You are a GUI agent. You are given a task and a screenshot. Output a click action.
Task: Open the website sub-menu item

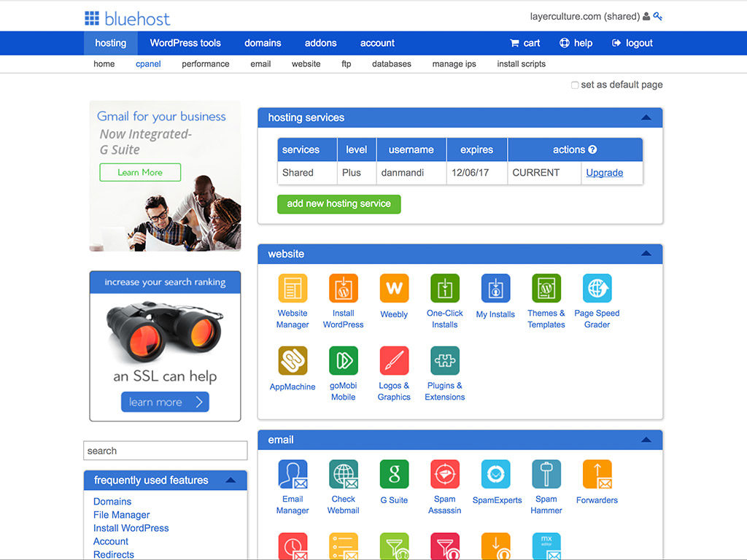click(x=306, y=64)
